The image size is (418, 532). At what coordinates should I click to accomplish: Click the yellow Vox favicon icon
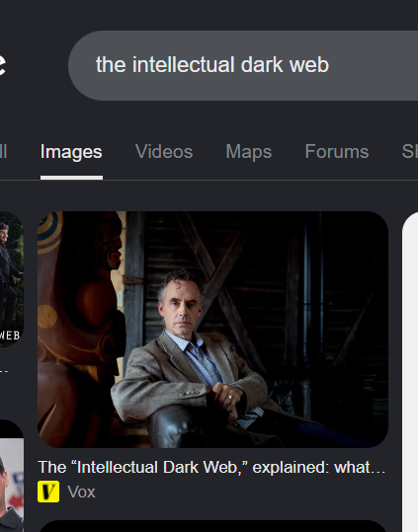pos(48,492)
